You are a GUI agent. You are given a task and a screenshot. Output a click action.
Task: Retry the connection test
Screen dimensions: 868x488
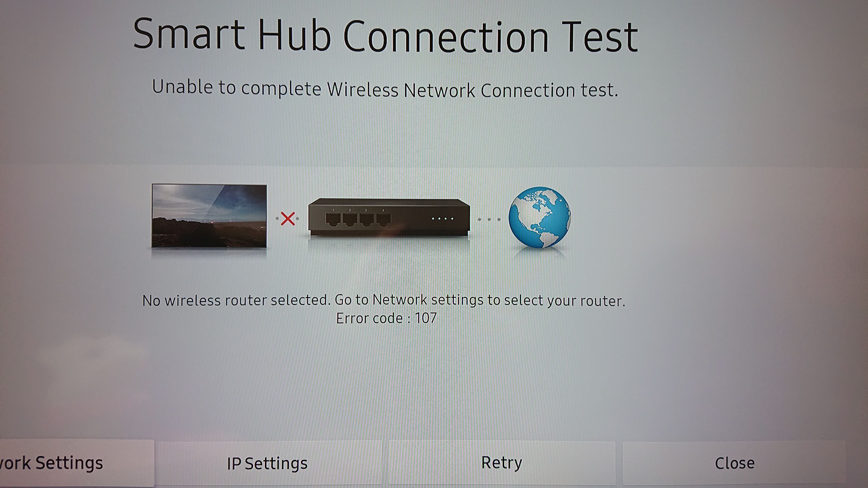pos(501,463)
